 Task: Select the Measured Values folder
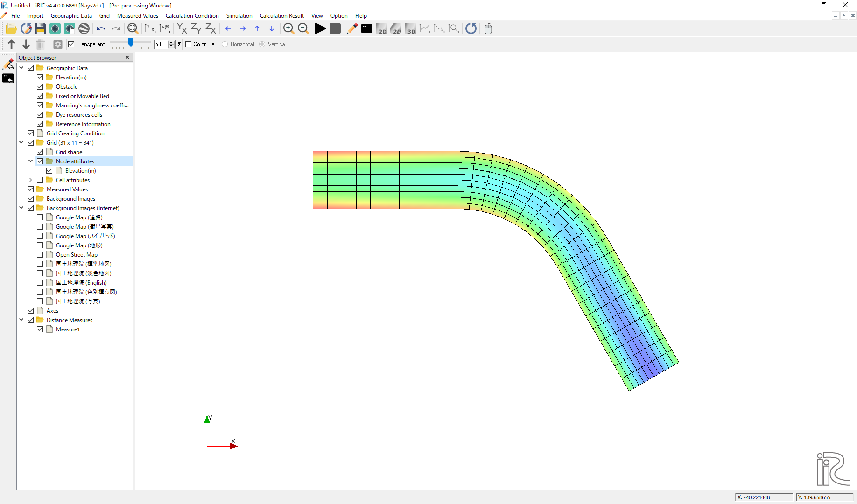point(67,189)
